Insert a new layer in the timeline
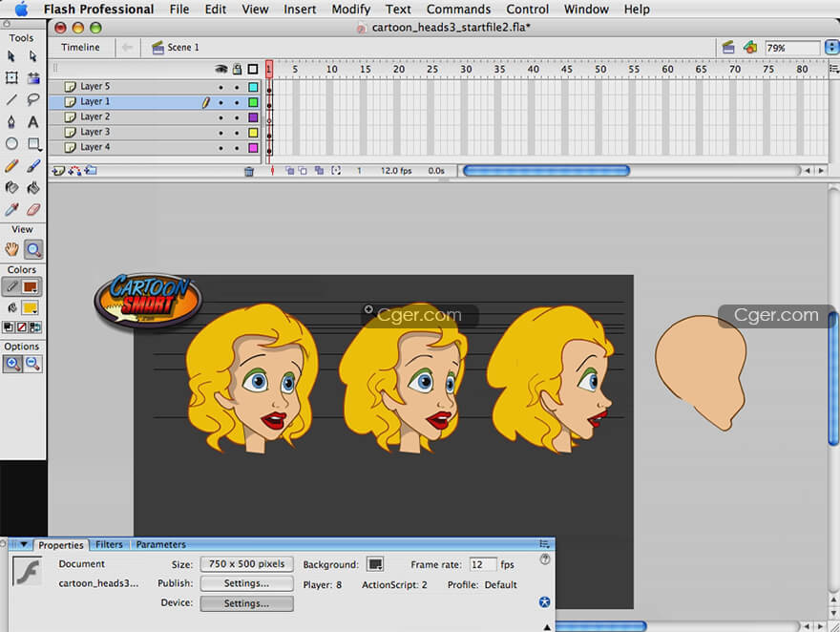This screenshot has height=632, width=840. point(57,171)
